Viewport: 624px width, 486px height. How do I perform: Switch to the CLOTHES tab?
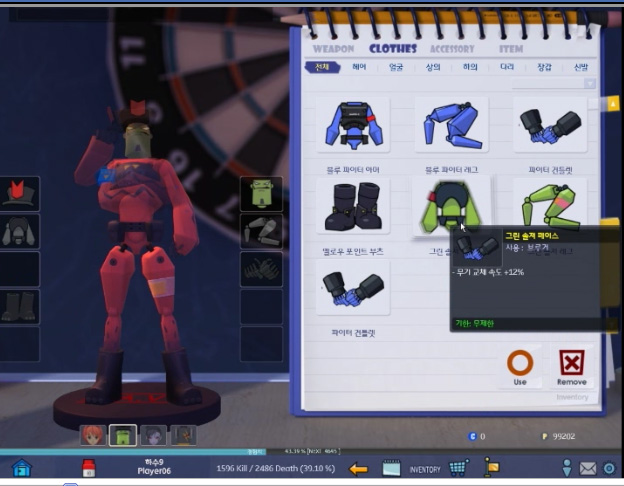pos(393,49)
